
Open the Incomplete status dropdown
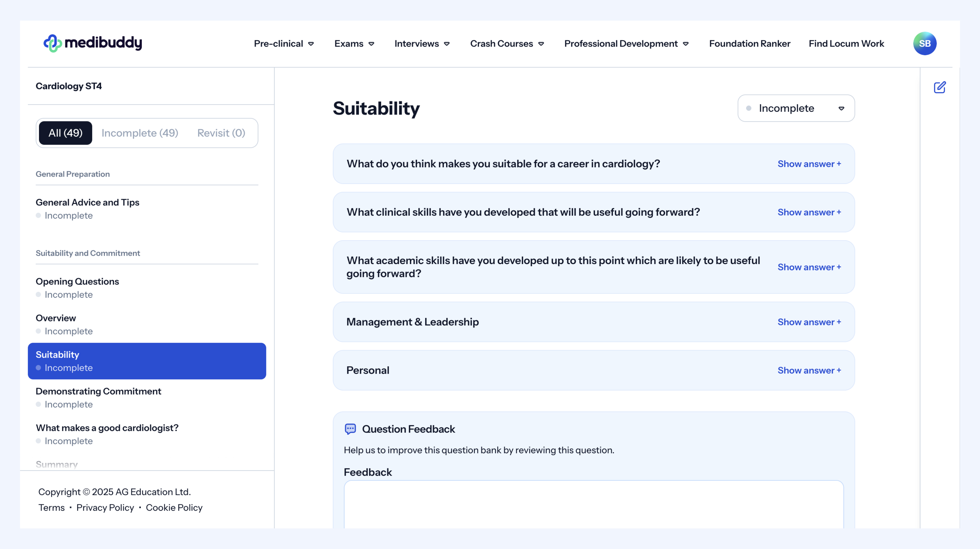pos(796,108)
